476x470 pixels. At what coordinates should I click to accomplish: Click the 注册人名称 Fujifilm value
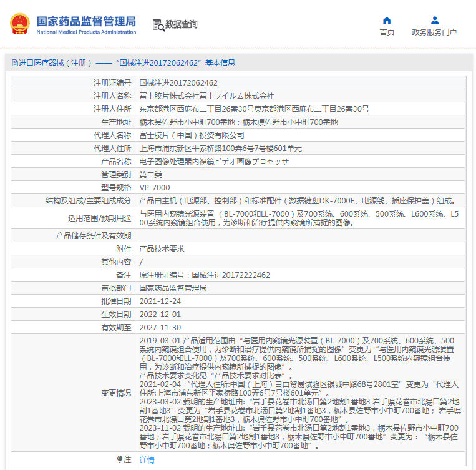[x=206, y=96]
